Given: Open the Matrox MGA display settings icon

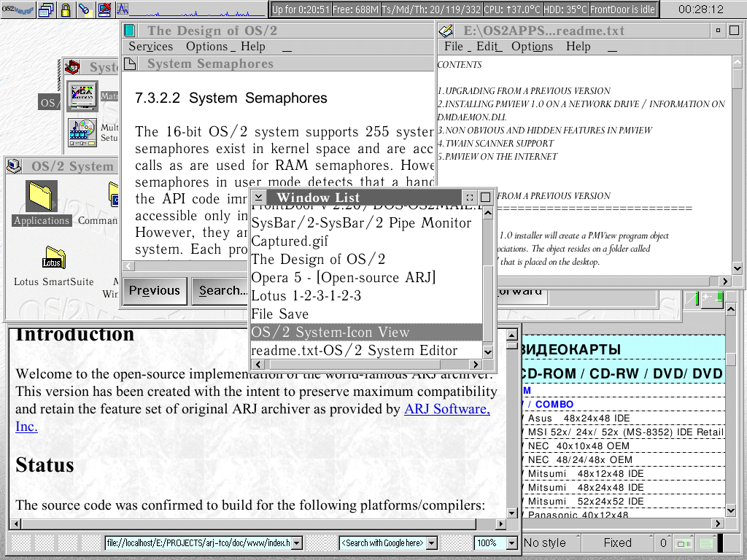Looking at the screenshot, I should (x=82, y=96).
